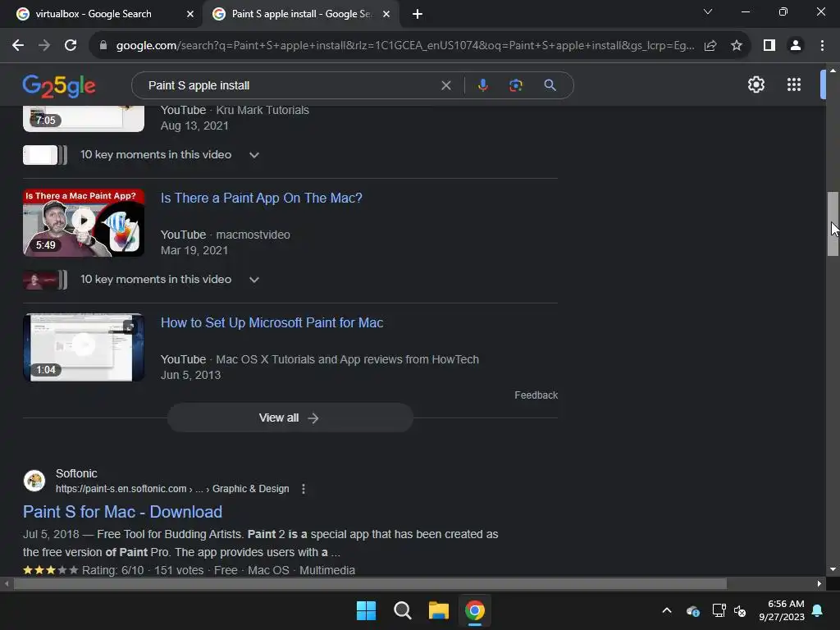Close the Paint S apple install tab
Viewport: 840px width, 630px height.
pyautogui.click(x=386, y=14)
